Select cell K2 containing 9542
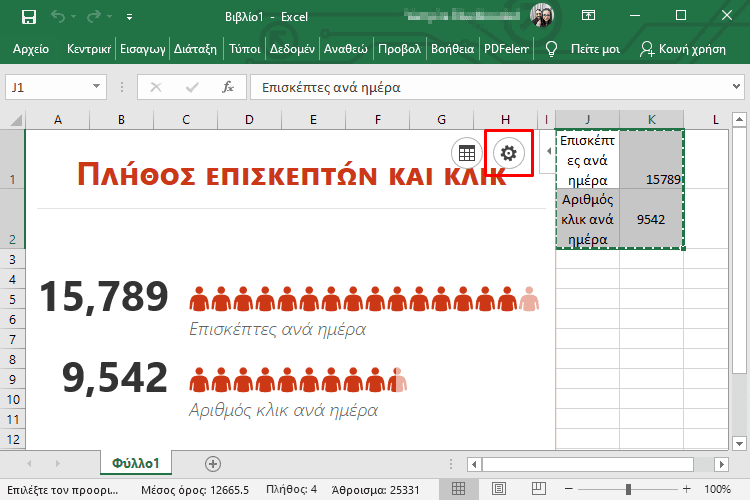Image resolution: width=750 pixels, height=500 pixels. point(651,219)
